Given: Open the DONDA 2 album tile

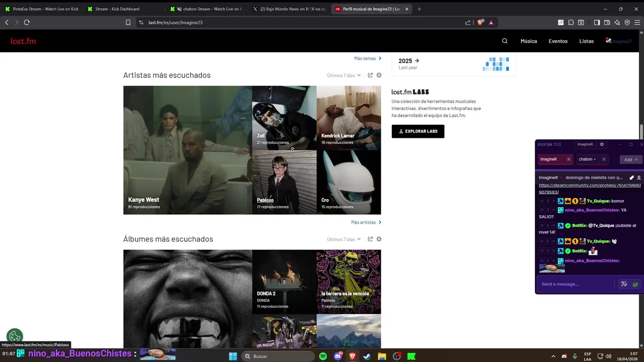Looking at the screenshot, I should tap(284, 282).
